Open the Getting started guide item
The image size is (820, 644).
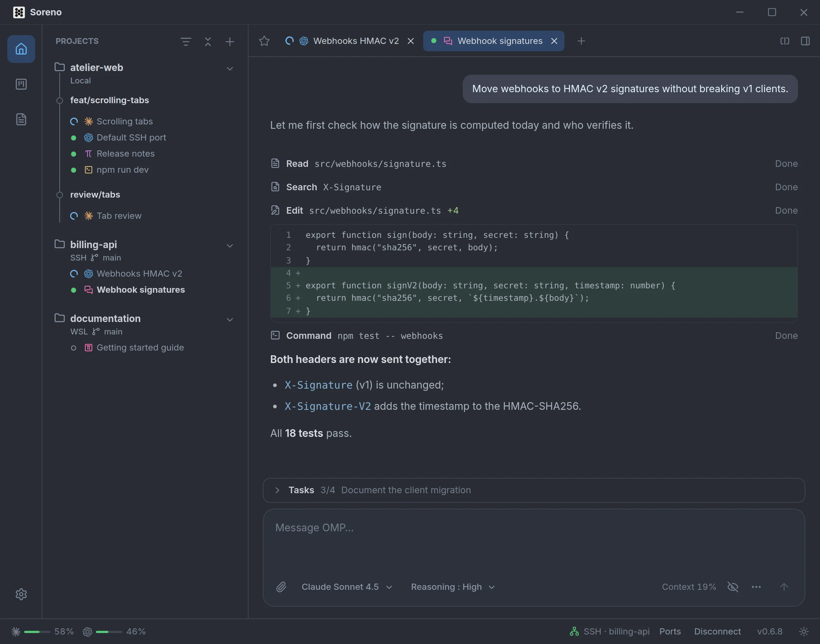(140, 347)
